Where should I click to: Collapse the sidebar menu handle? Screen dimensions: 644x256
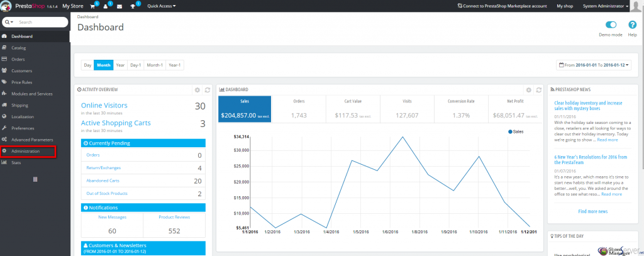(35, 179)
